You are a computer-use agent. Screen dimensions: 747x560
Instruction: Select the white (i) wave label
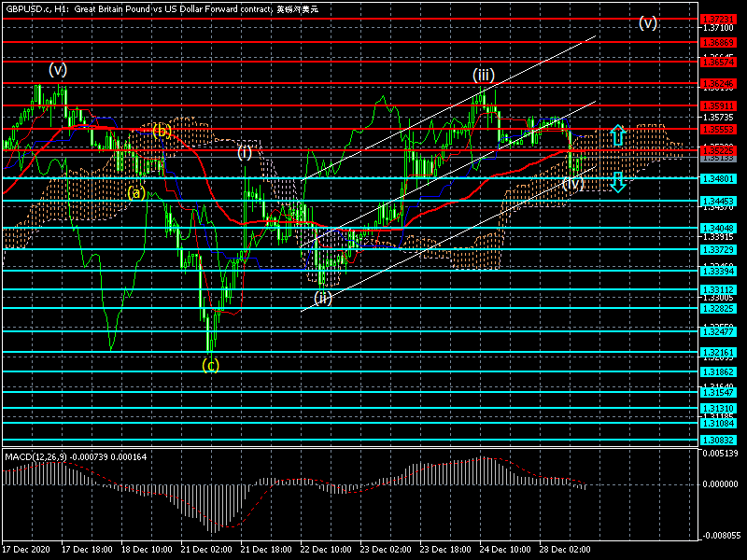tap(245, 152)
